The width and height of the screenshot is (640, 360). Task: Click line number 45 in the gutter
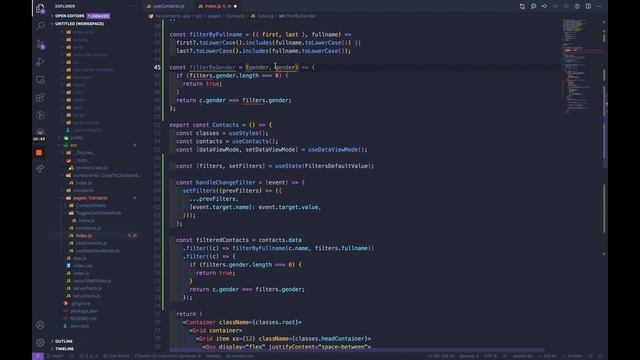157,67
